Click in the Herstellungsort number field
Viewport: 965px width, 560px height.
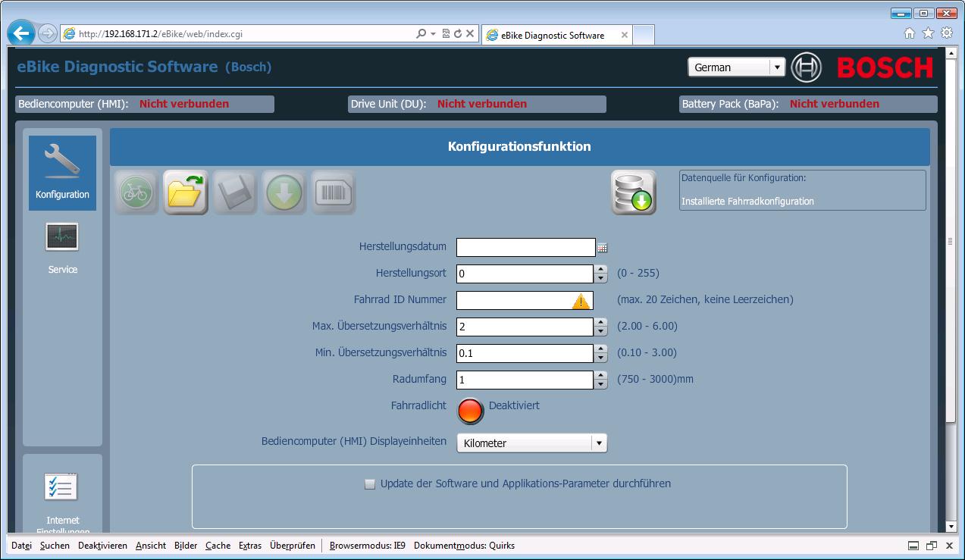click(525, 274)
